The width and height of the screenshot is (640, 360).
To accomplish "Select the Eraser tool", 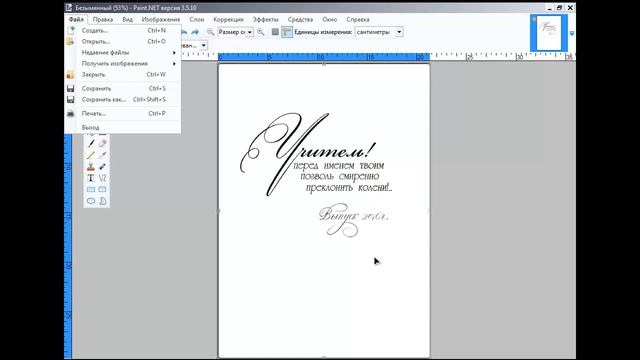I will [102, 144].
